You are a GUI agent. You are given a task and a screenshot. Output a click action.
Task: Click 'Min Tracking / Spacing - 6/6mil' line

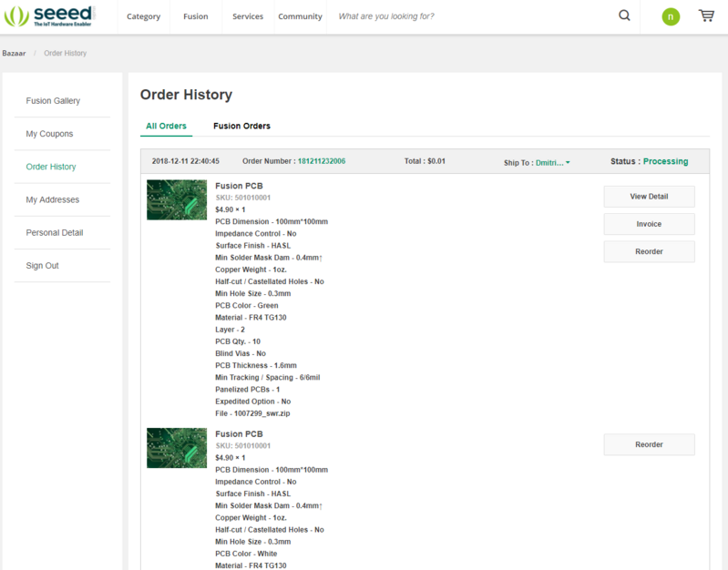(268, 377)
